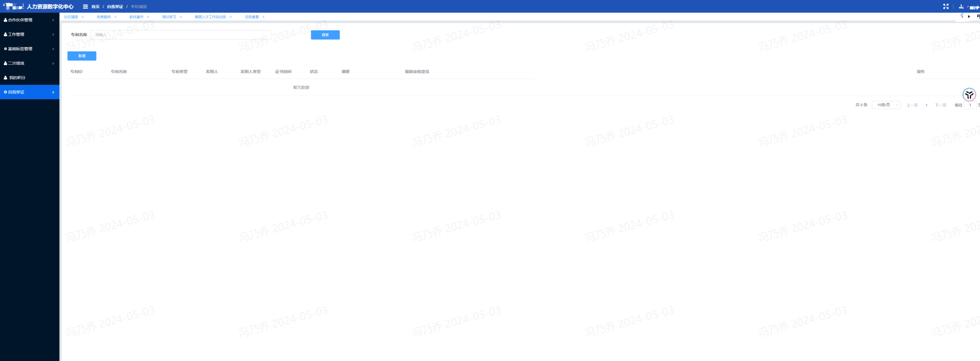
Task: Click the 证书时间 column header
Action: click(x=283, y=72)
